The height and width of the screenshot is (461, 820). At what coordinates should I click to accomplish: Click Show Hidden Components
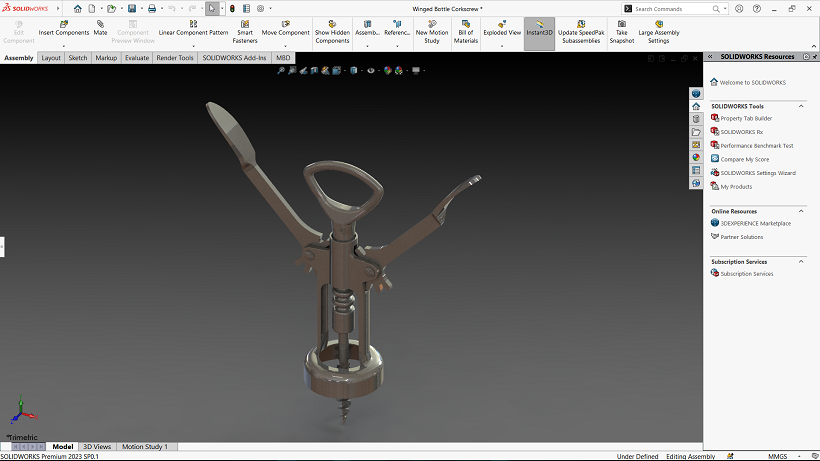[x=332, y=32]
